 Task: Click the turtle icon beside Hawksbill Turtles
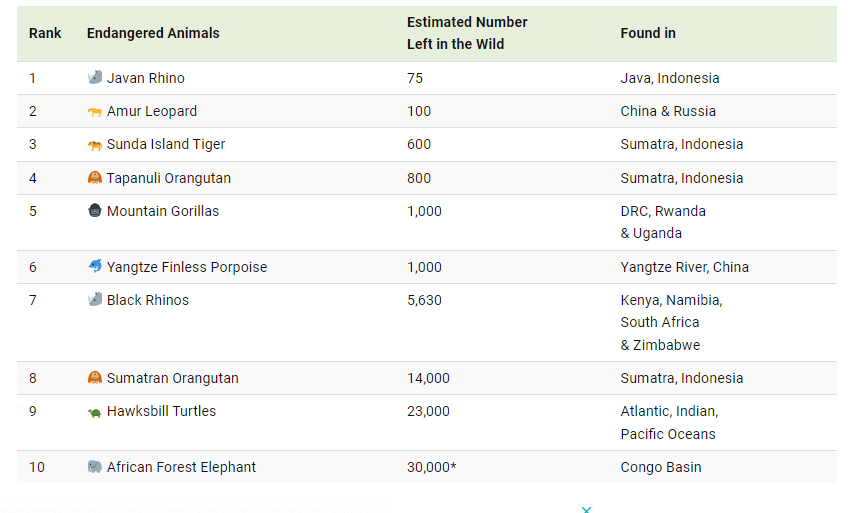click(95, 412)
